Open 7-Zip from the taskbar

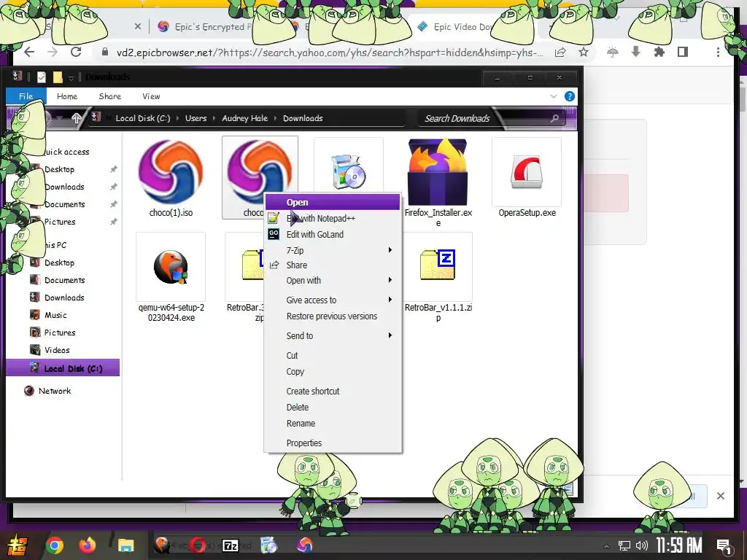231,545
